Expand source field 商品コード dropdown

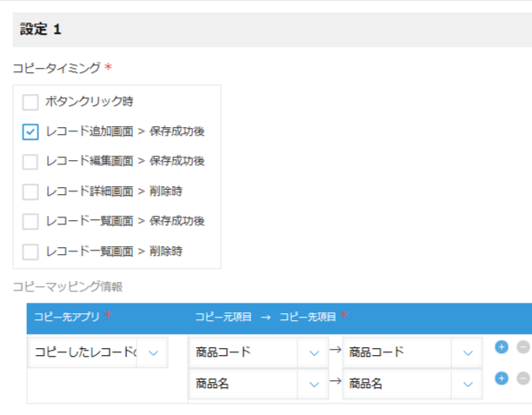click(258, 352)
